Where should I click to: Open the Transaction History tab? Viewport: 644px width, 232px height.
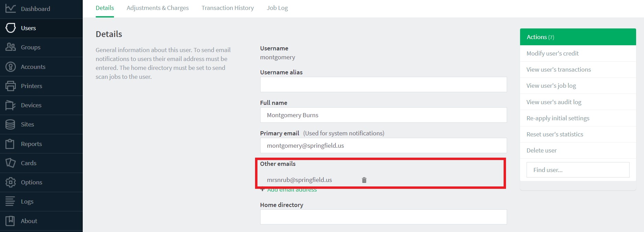228,8
